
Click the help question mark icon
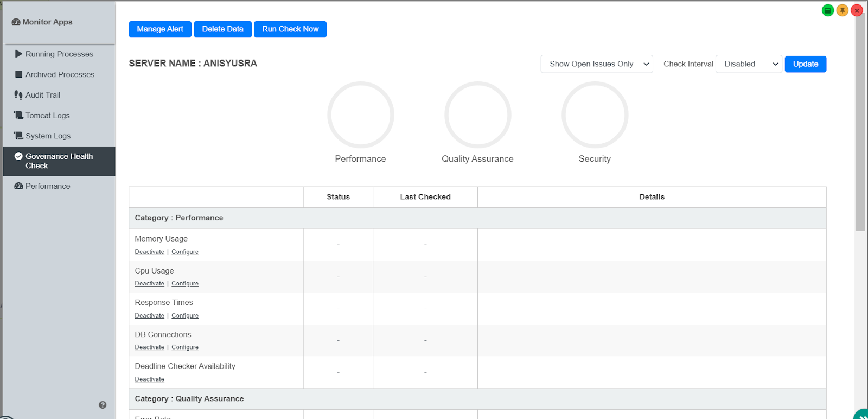coord(103,405)
